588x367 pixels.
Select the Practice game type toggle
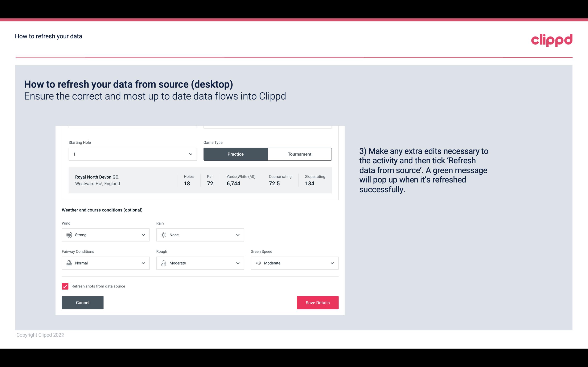(x=235, y=154)
